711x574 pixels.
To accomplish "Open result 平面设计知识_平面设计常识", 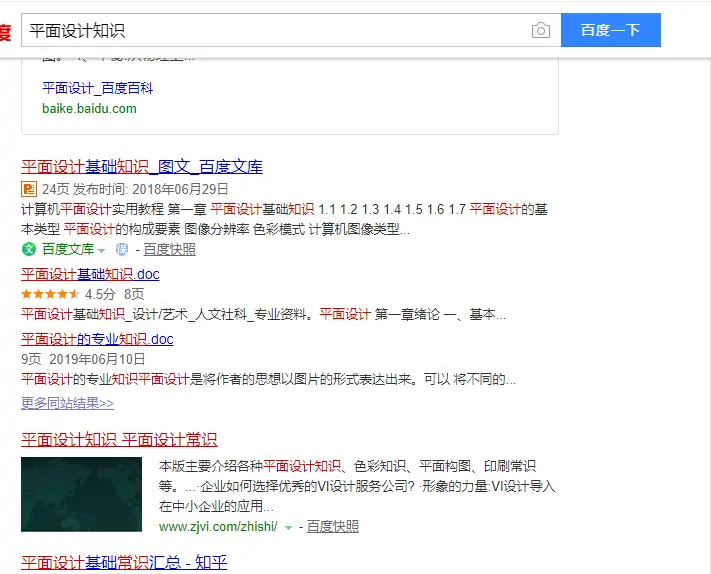I will pos(119,440).
